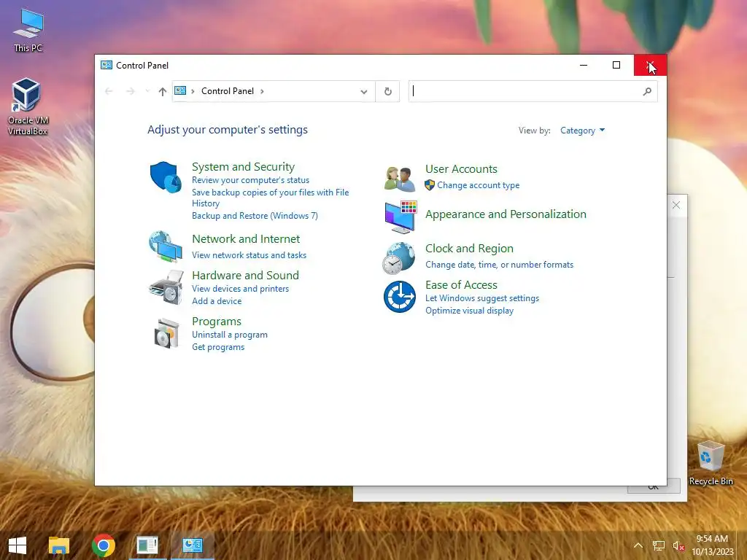
Task: Click Review your computer's status
Action: click(x=251, y=180)
